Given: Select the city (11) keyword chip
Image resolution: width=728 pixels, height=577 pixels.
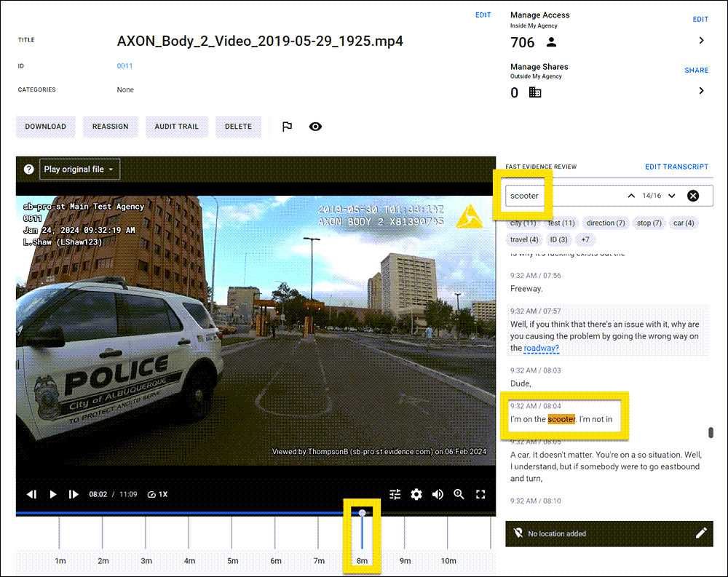Looking at the screenshot, I should (523, 223).
